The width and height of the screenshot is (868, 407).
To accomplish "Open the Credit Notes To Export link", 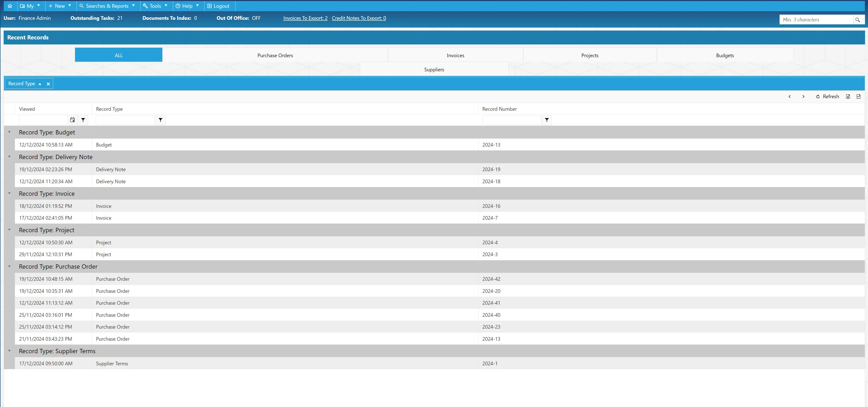I will tap(359, 18).
